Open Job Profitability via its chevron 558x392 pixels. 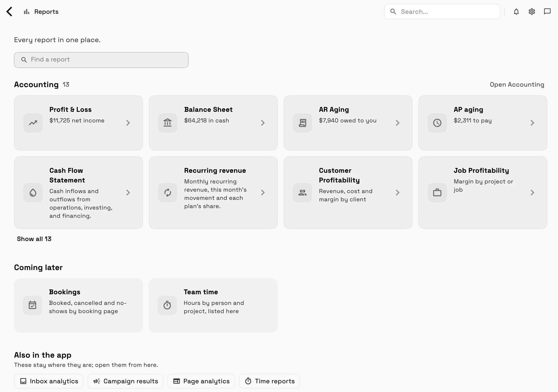(532, 193)
